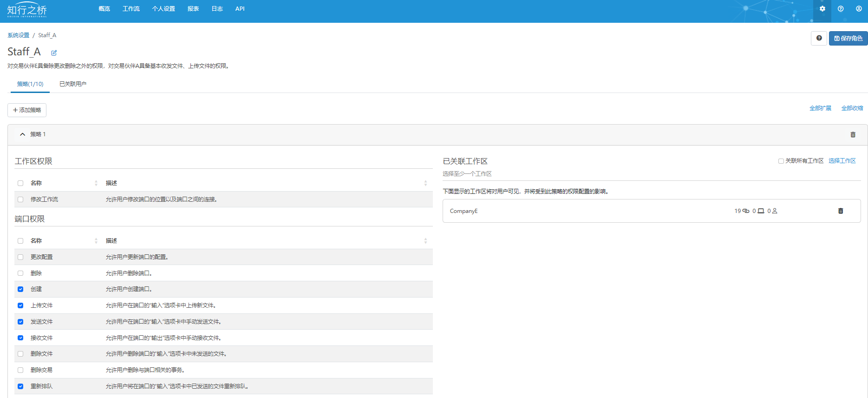868x398 pixels.
Task: Click the question mark help button
Action: pos(819,38)
